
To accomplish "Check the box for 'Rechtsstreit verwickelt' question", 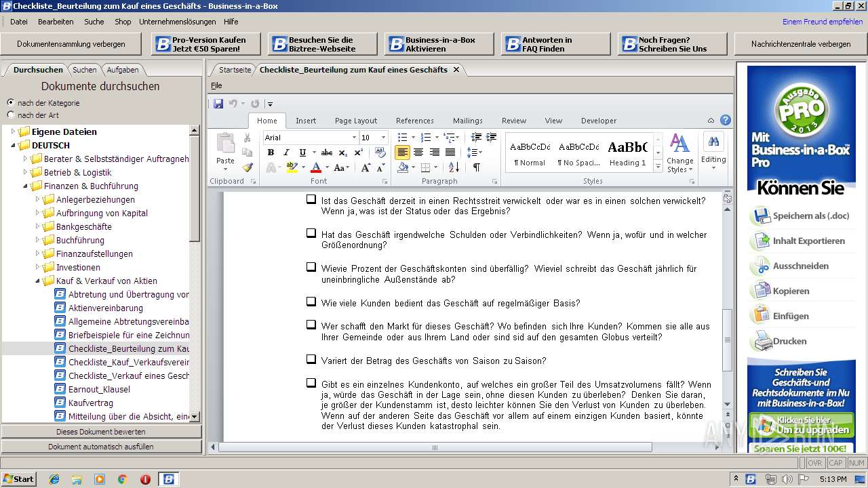I will click(x=311, y=199).
